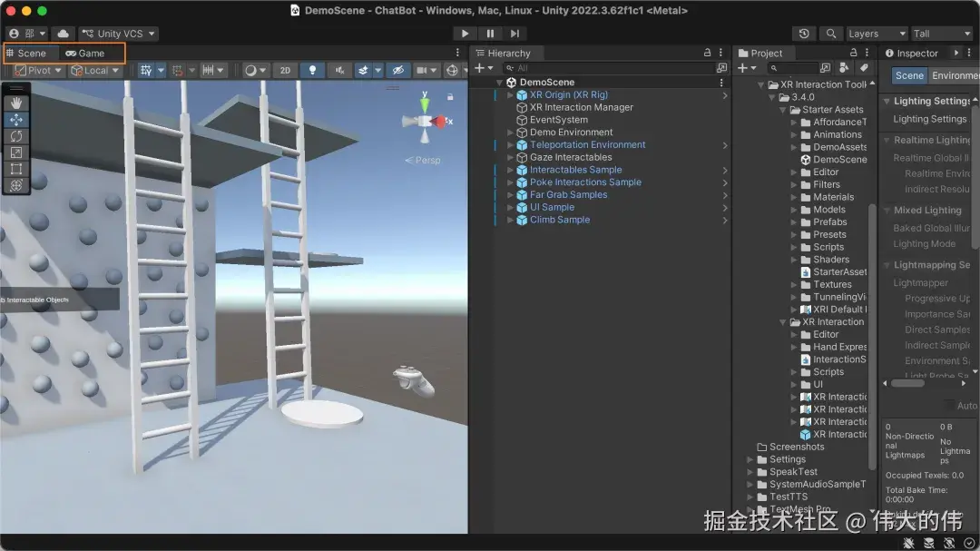Viewport: 980px width, 551px height.
Task: Toggle scene audio icon
Action: point(339,71)
